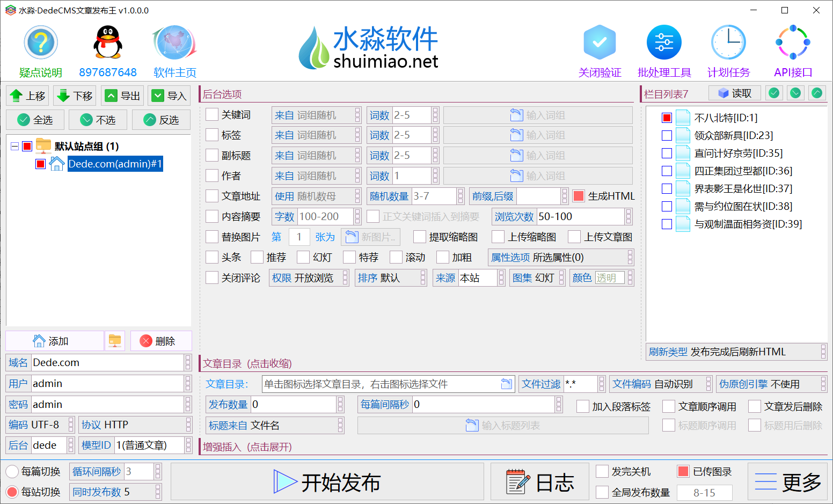Toggle the 作者 checkbox

coord(212,176)
